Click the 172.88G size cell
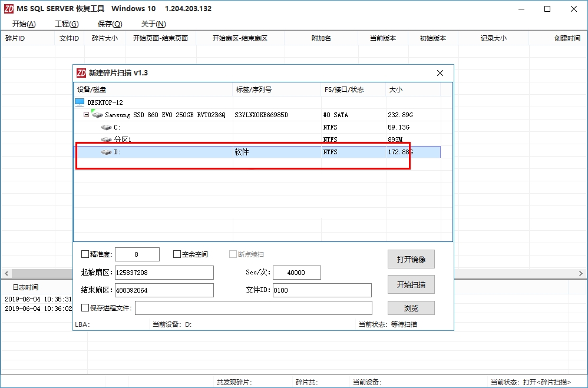Screen dimensions: 588x388 coord(401,152)
